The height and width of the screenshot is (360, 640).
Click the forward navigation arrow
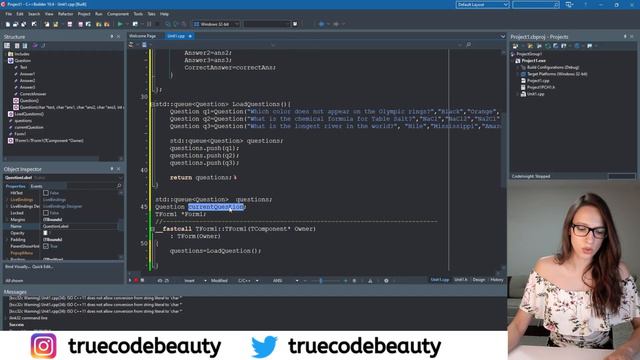(x=336, y=24)
